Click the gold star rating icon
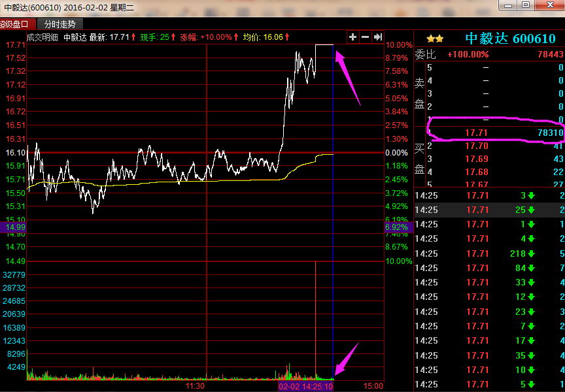 (x=435, y=39)
